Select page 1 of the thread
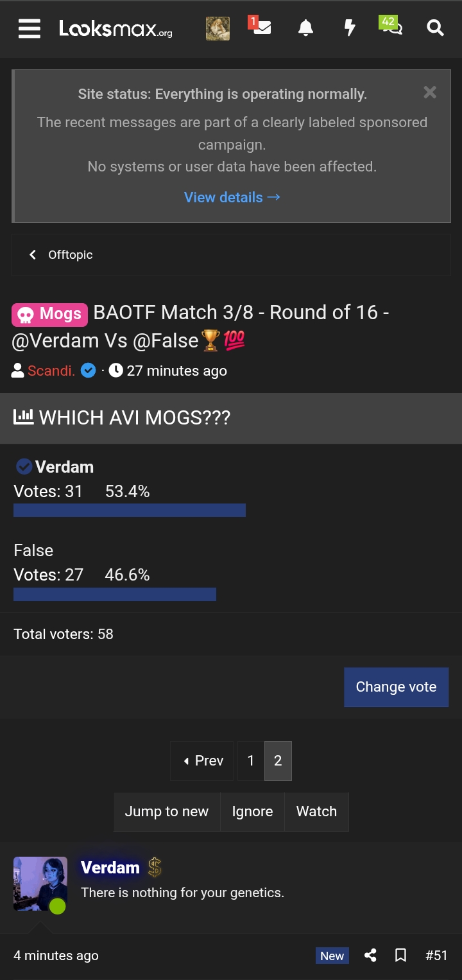The width and height of the screenshot is (462, 980). (x=251, y=761)
